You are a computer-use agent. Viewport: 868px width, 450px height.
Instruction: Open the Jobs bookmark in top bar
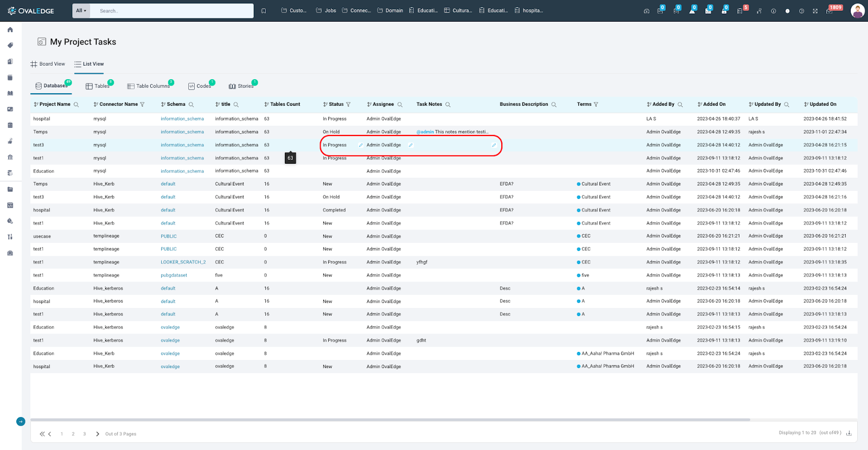tap(326, 10)
